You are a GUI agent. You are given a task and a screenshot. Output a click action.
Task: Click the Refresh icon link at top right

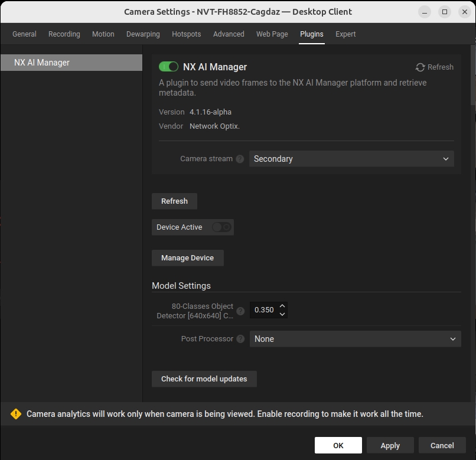coord(435,67)
